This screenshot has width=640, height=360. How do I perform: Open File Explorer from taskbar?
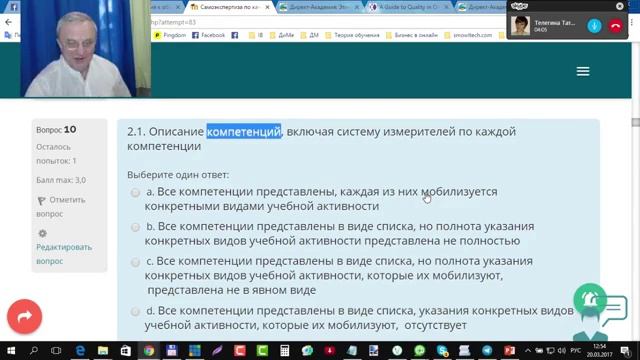click(x=103, y=351)
